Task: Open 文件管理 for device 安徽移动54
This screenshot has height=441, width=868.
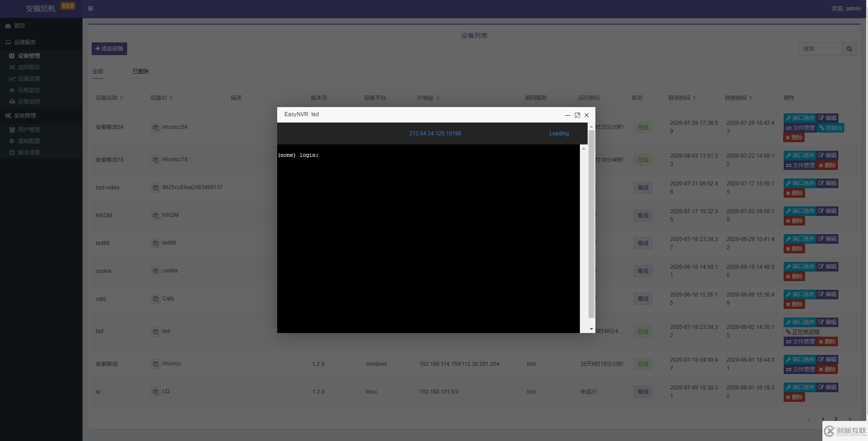Action: [800, 128]
